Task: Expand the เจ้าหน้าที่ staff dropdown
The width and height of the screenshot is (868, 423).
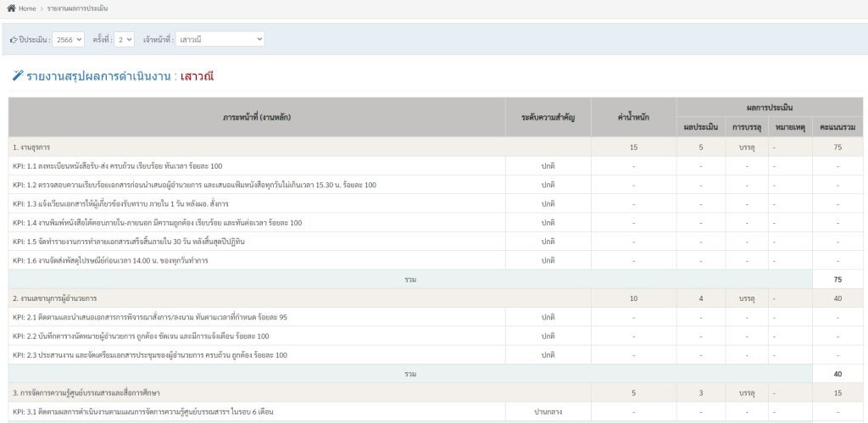Action: (220, 39)
